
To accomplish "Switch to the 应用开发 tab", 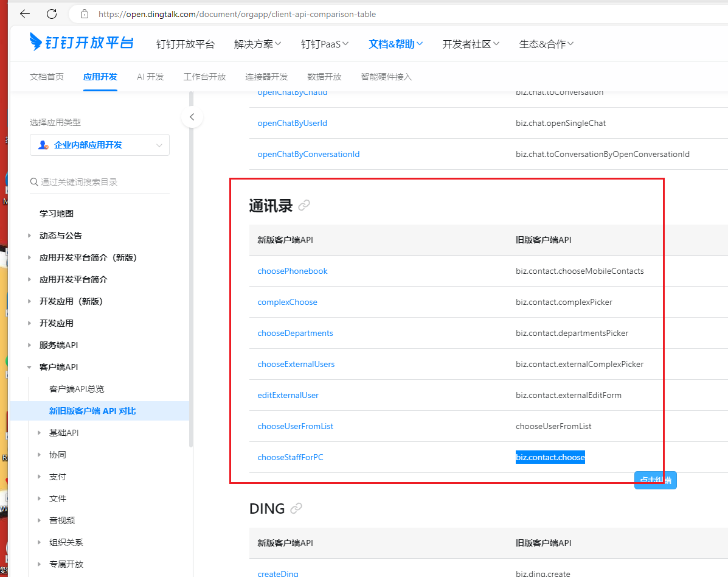I will (100, 77).
